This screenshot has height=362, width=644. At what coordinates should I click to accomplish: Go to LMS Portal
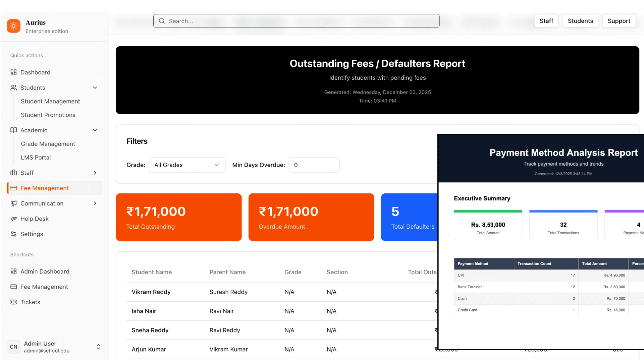click(x=36, y=158)
